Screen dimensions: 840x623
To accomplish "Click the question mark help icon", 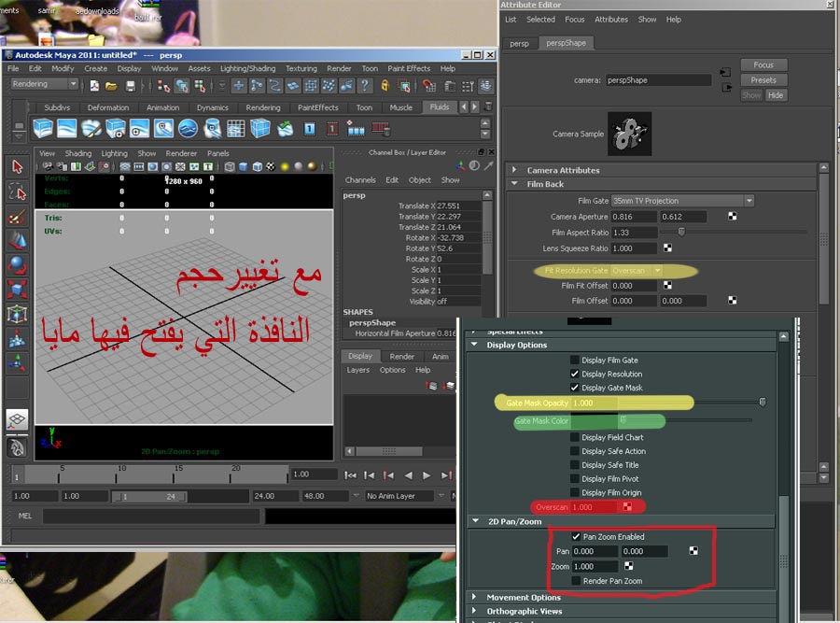I will pyautogui.click(x=365, y=86).
